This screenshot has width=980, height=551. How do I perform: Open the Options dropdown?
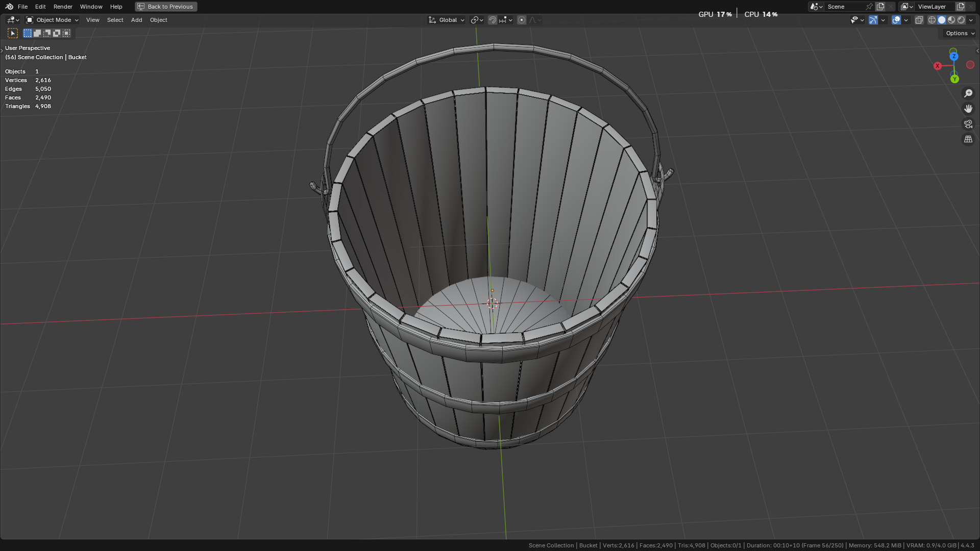coord(960,33)
